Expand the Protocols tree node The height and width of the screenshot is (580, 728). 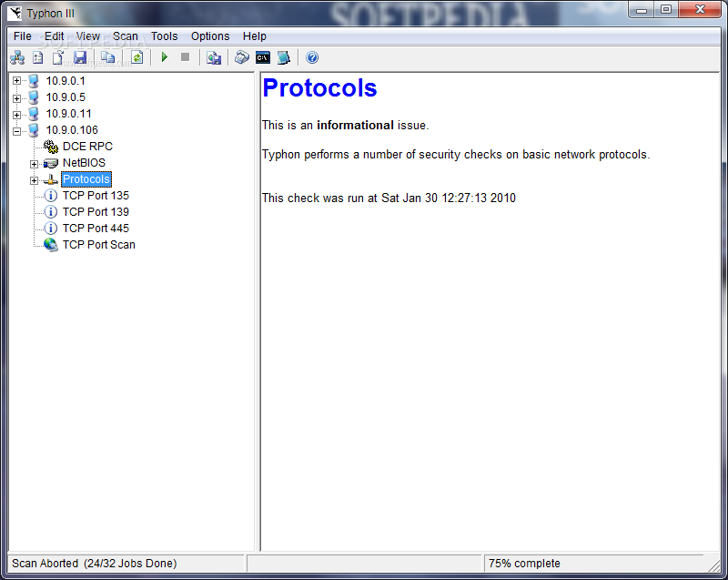pyautogui.click(x=34, y=180)
